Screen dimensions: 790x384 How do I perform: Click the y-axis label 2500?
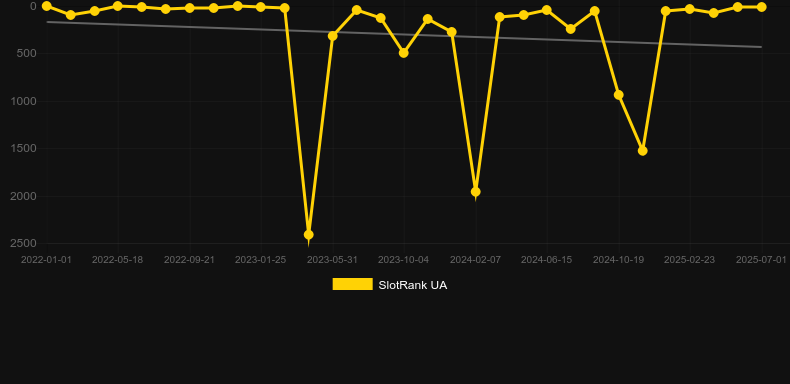tap(24, 243)
